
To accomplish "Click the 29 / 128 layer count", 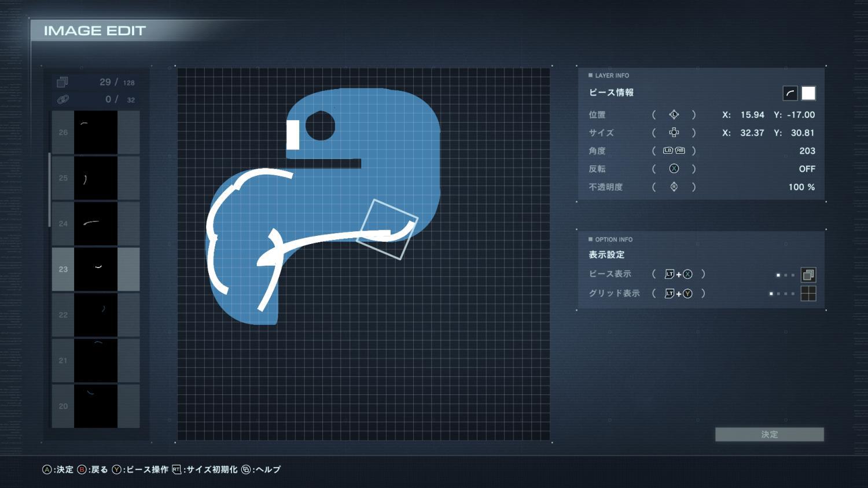I will tap(117, 82).
